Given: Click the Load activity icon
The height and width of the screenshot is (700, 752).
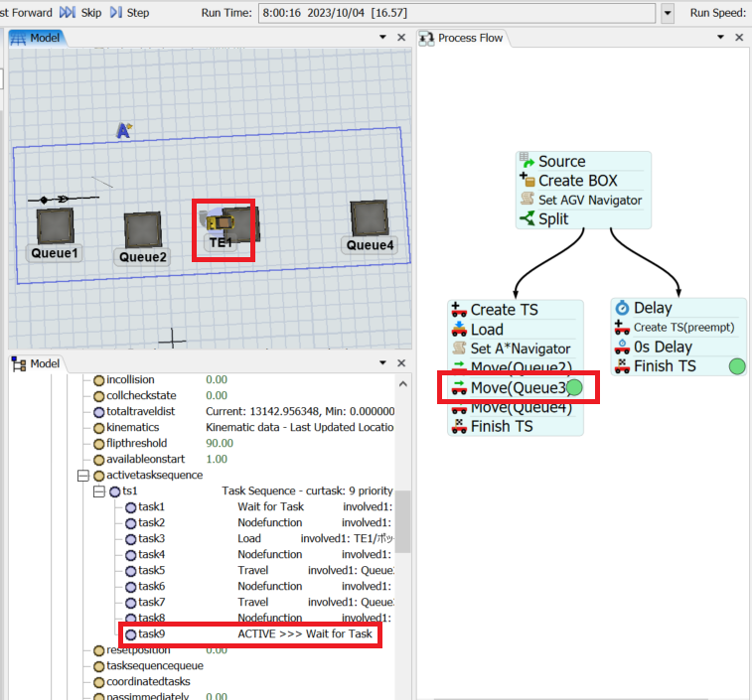Looking at the screenshot, I should pyautogui.click(x=458, y=330).
